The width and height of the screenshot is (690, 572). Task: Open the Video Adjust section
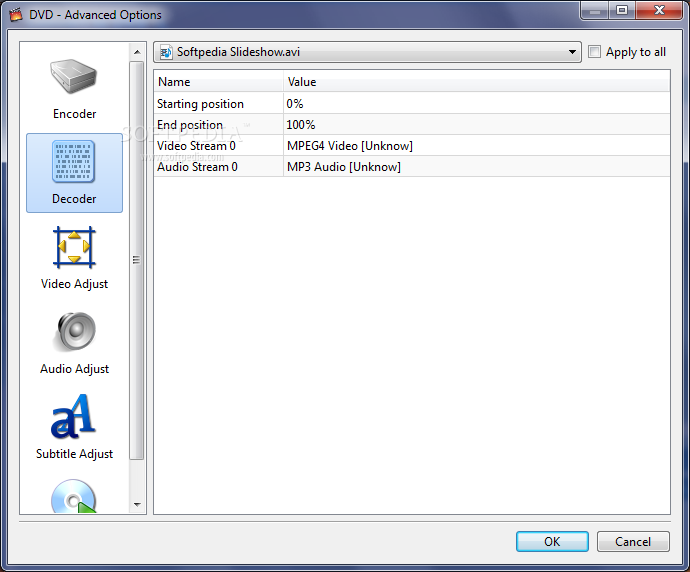coord(74,258)
